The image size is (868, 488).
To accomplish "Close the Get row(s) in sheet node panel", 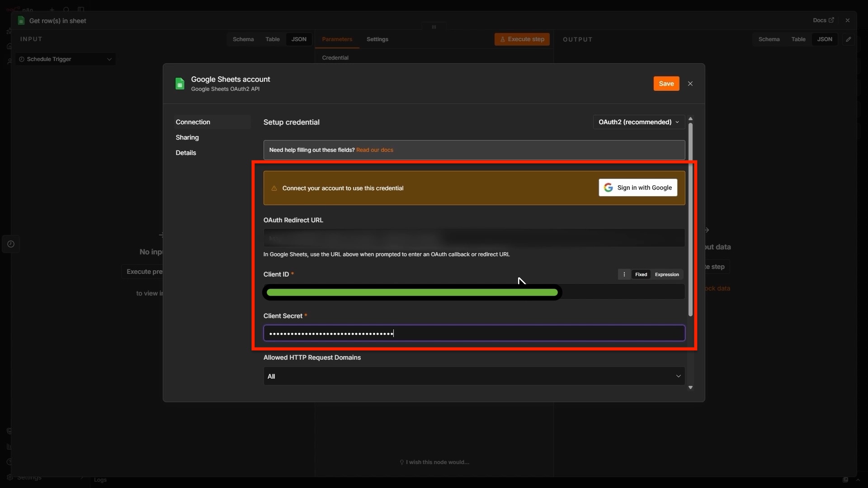I will pyautogui.click(x=847, y=20).
